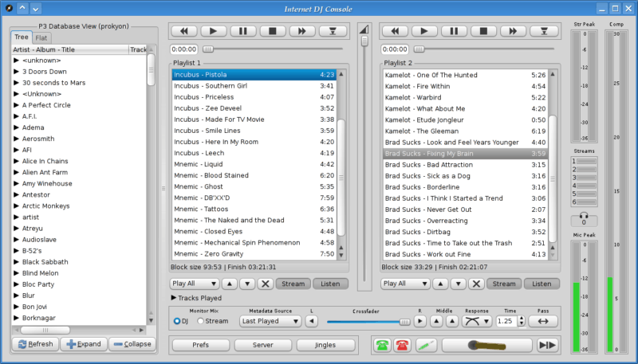Viewport: 638px width, 364px height.
Task: Click the advance button beside the microphone
Action: [x=547, y=345]
